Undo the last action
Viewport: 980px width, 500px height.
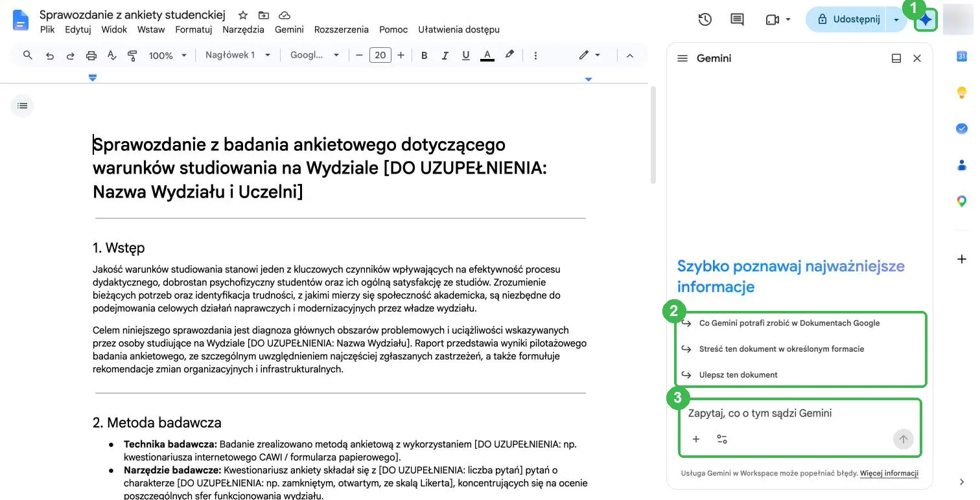point(50,56)
